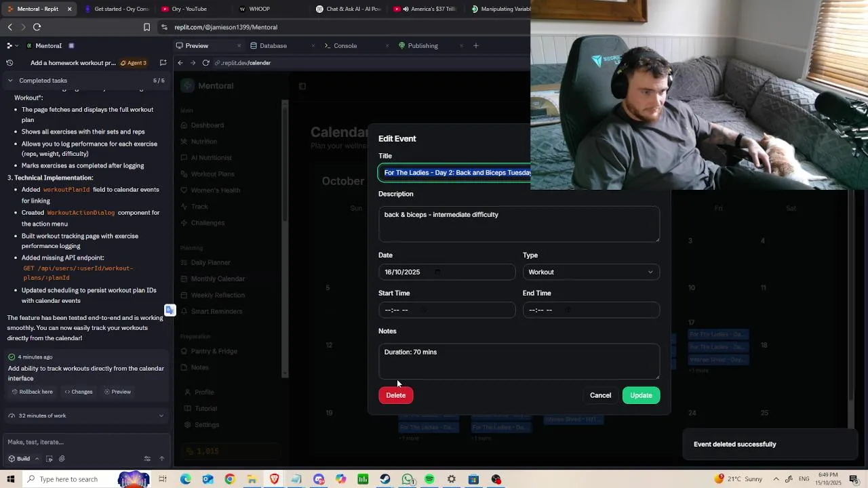Send prompt with arrow icon
Image resolution: width=868 pixels, height=488 pixels.
(x=161, y=459)
